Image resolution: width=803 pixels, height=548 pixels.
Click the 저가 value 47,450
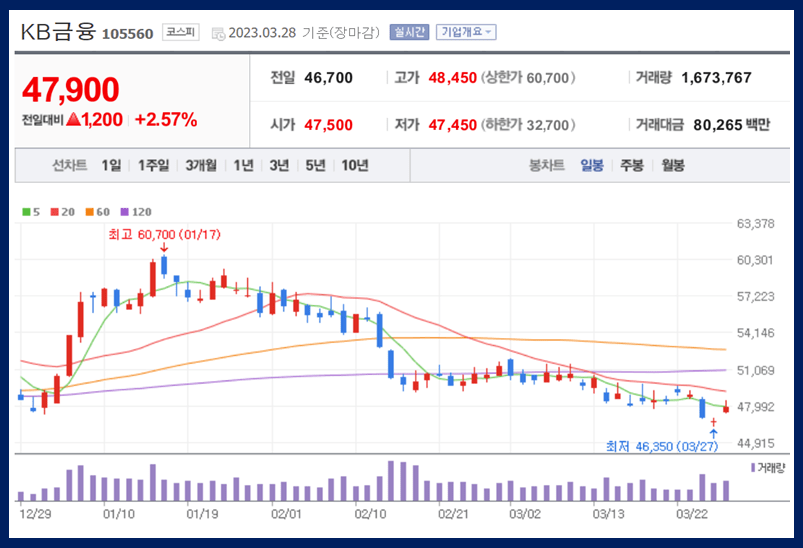click(x=453, y=125)
